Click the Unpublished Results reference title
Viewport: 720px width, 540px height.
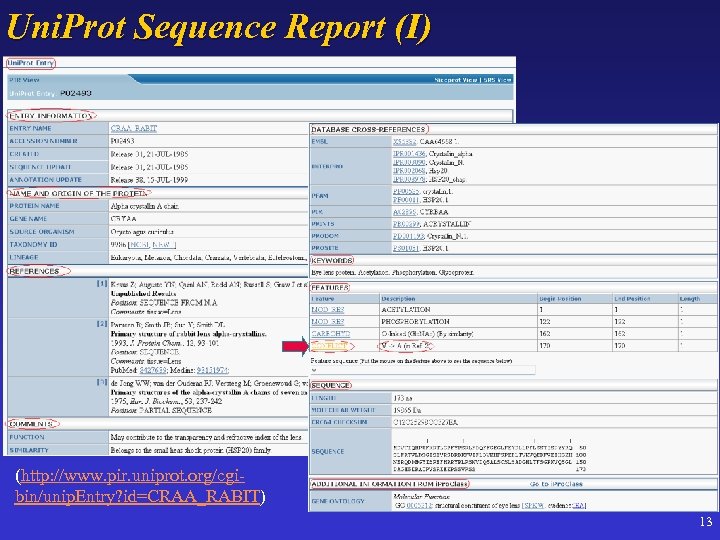(143, 293)
